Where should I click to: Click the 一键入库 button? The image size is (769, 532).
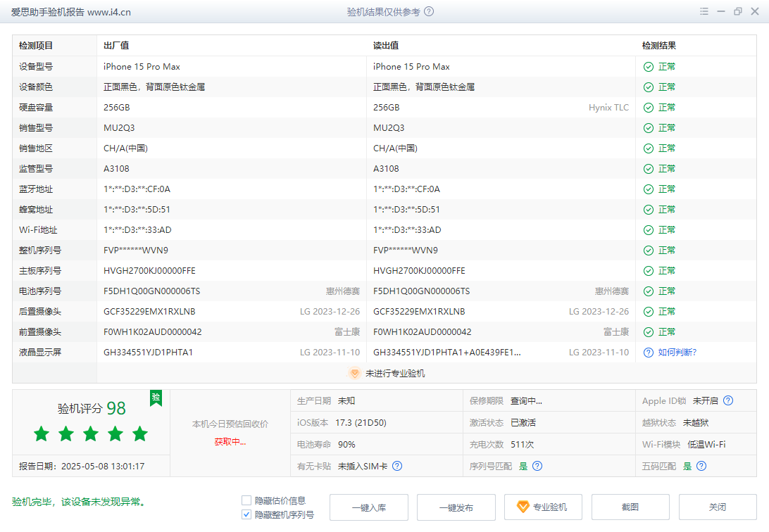pyautogui.click(x=369, y=507)
